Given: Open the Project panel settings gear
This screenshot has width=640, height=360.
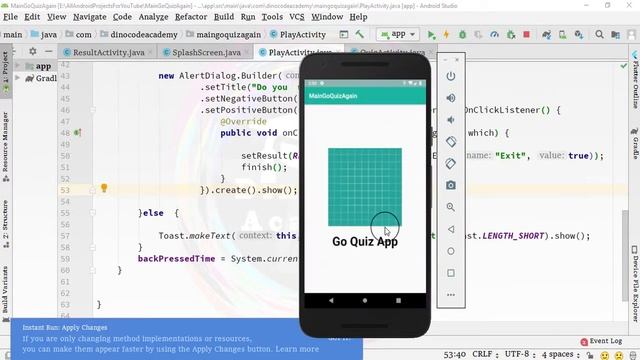Looking at the screenshot, I should [x=33, y=51].
